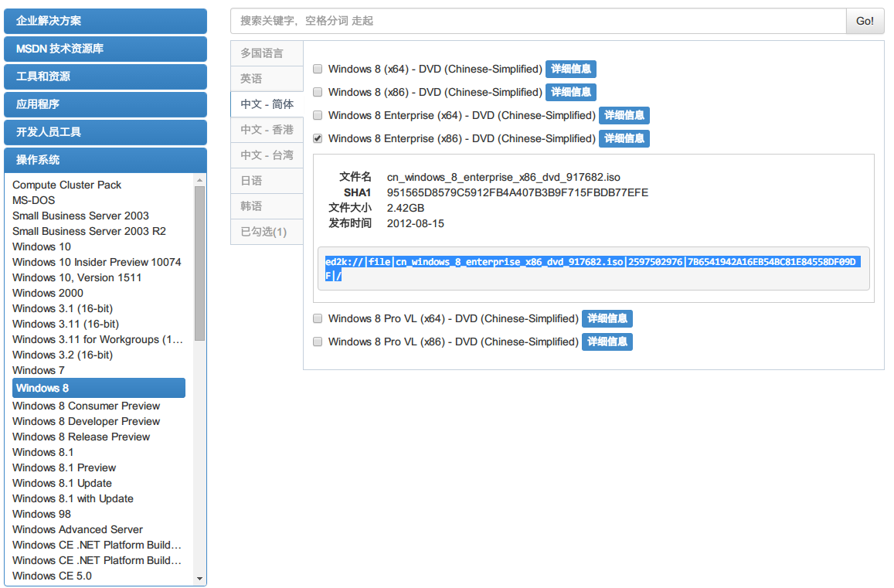This screenshot has height=588, width=894.
Task: Open 日语 language tab
Action: point(267,181)
